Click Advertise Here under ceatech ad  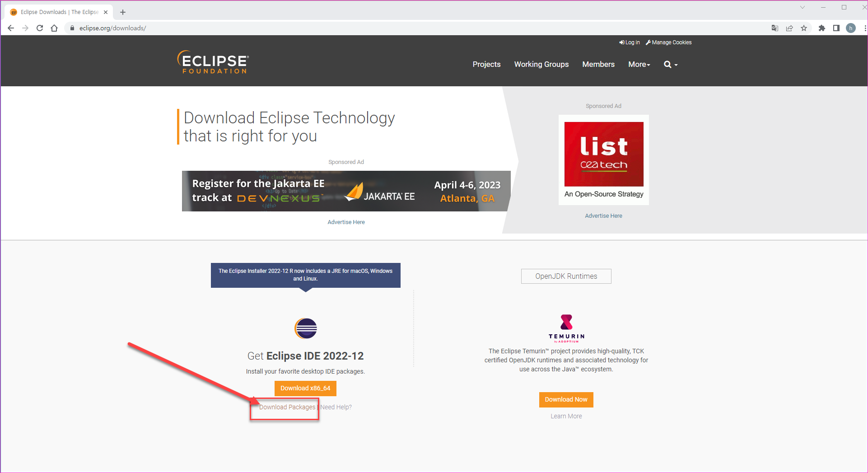(604, 216)
